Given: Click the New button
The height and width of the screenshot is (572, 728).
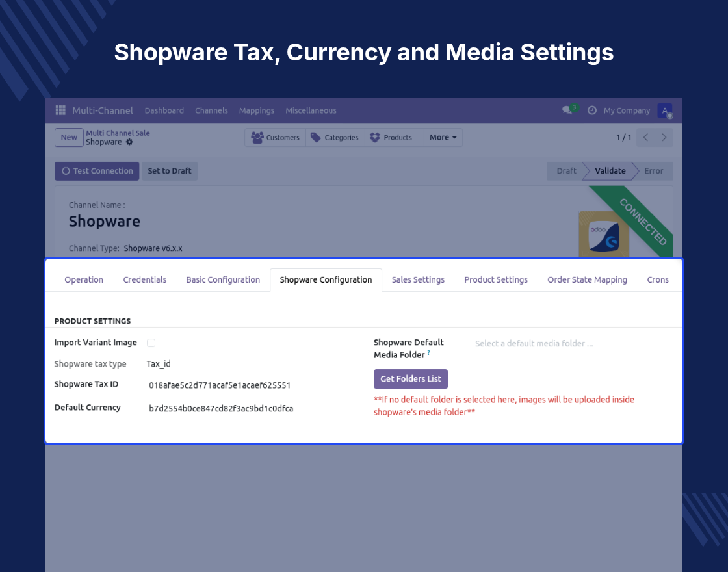Looking at the screenshot, I should pos(69,137).
